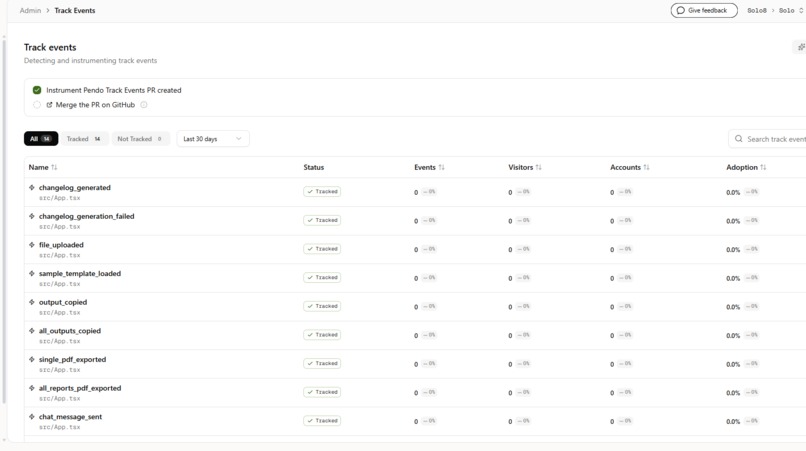The width and height of the screenshot is (806, 451).
Task: Open the all_reports_pdf_exported event name
Action: click(x=80, y=388)
